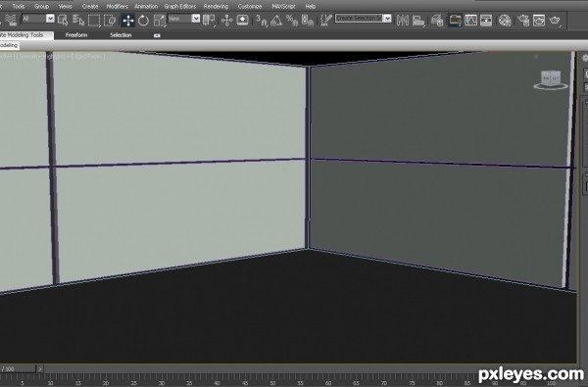
Task: Open the Render Setup icon
Action: pyautogui.click(x=523, y=21)
